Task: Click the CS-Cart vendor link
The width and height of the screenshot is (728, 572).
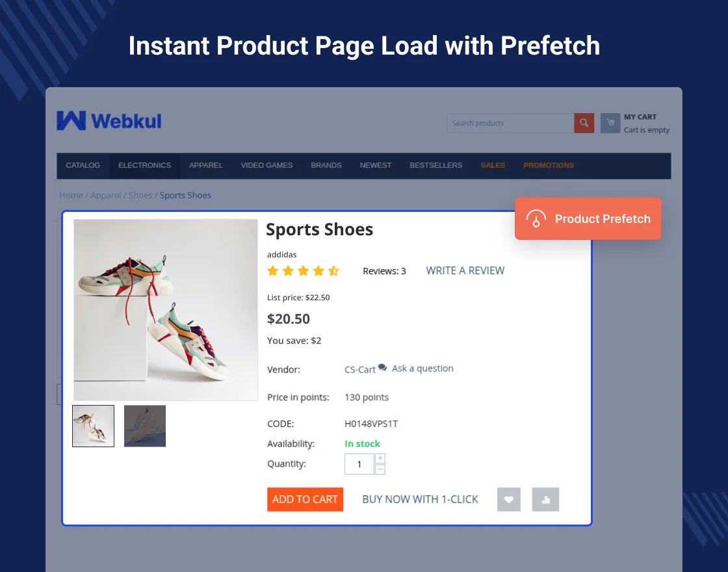Action: [359, 369]
